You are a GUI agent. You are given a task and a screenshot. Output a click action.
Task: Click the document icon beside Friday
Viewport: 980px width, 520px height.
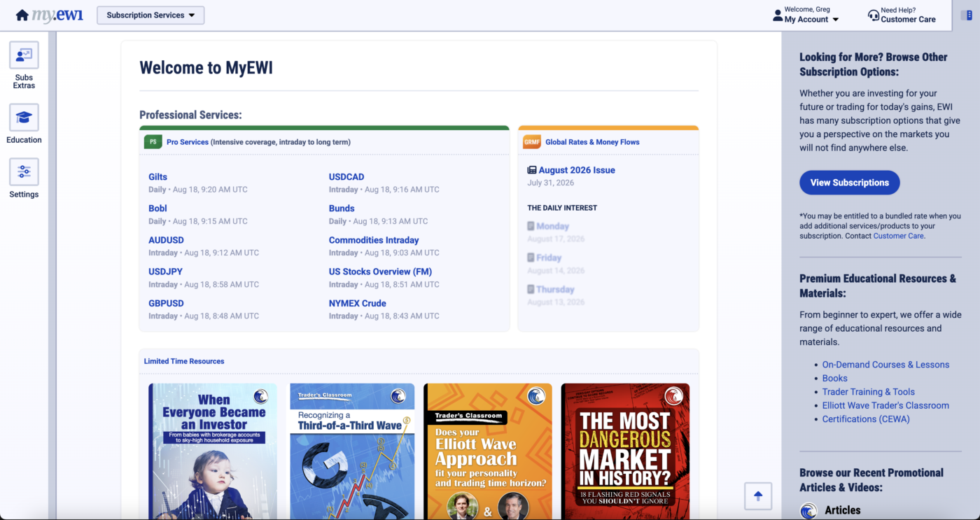[x=531, y=258]
